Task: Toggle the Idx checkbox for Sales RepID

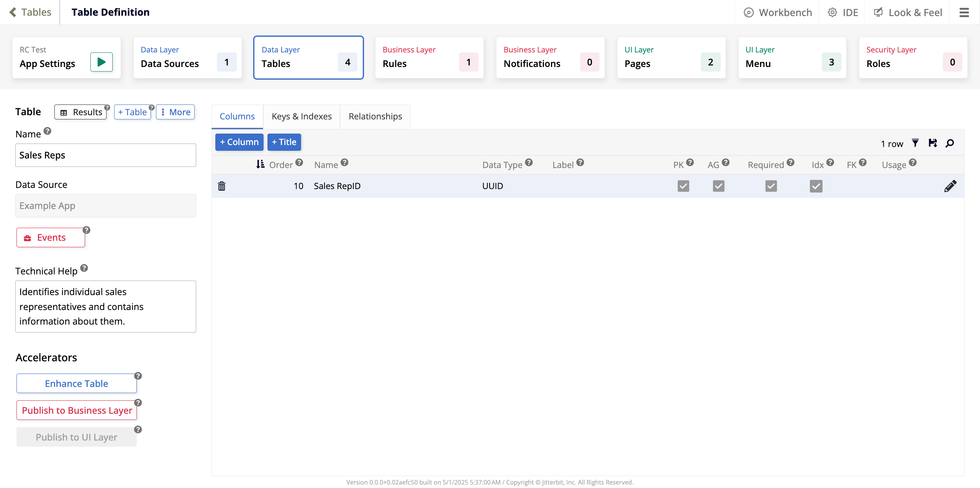Action: [816, 186]
